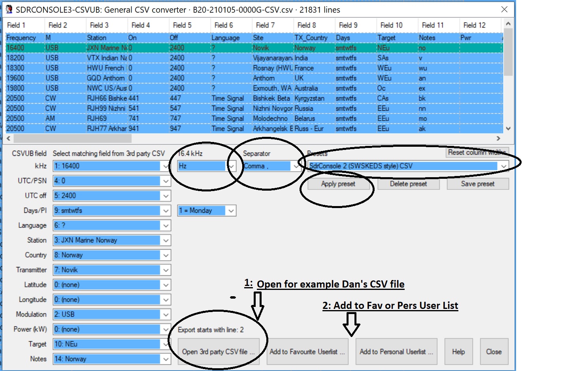Open the Separator Comma dropdown
This screenshot has height=371, width=588.
pyautogui.click(x=296, y=166)
